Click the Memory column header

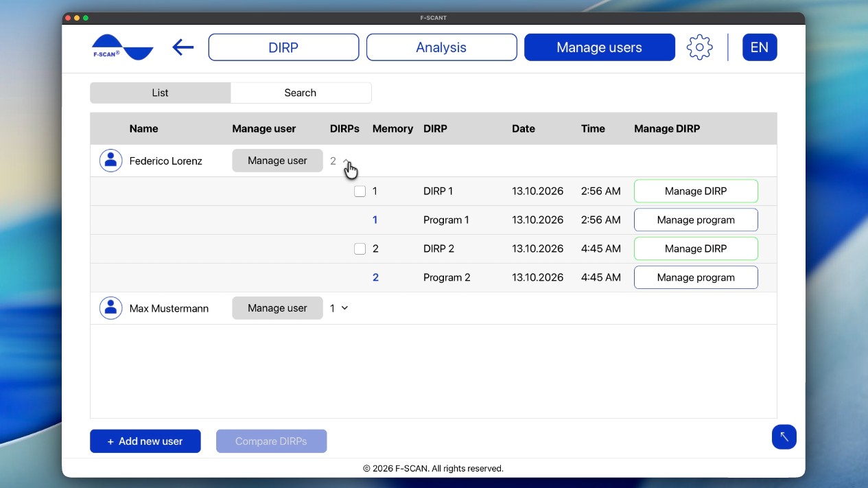point(392,129)
